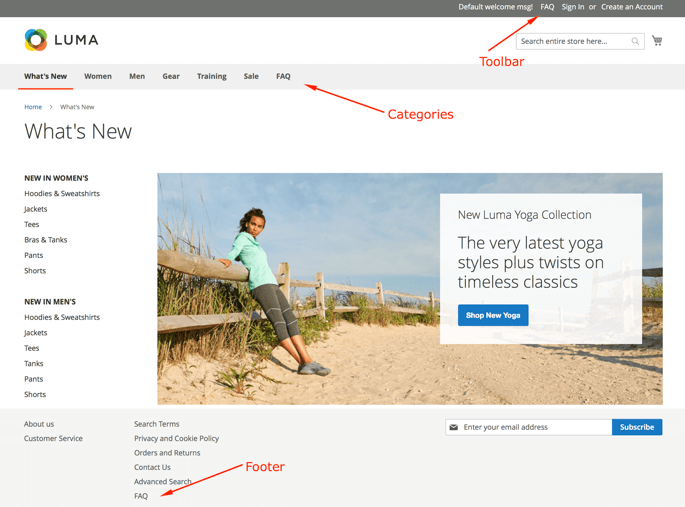Open Women category menu
685x507 pixels.
(98, 76)
